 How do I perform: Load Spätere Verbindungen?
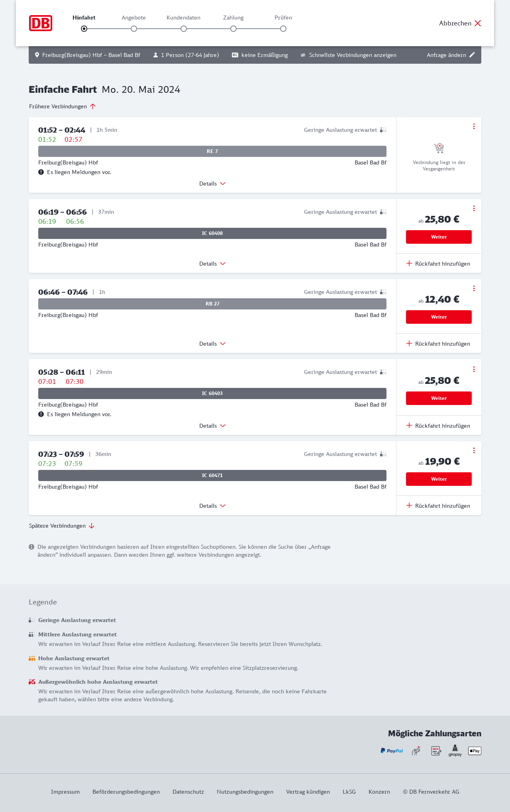62,526
